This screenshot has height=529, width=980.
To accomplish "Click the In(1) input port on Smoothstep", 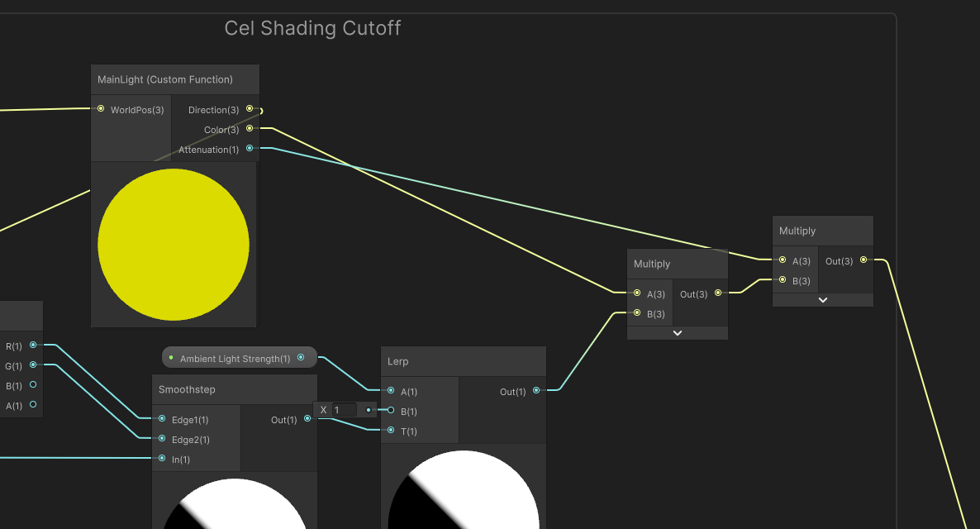I will pyautogui.click(x=161, y=460).
